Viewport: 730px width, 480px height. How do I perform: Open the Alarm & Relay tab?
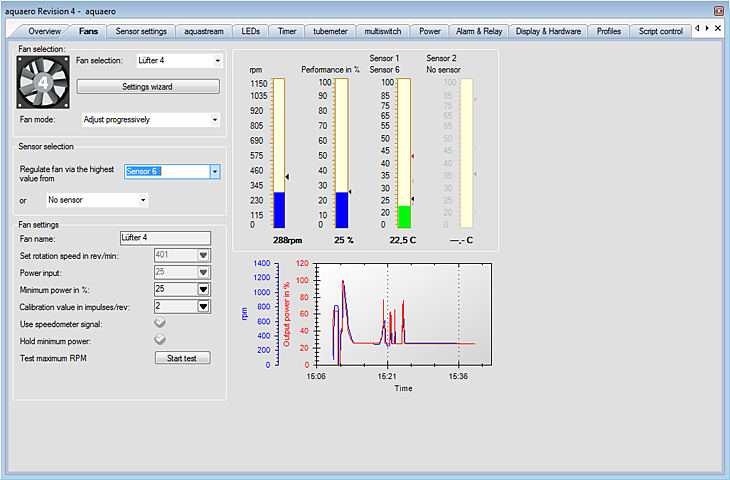pos(478,31)
